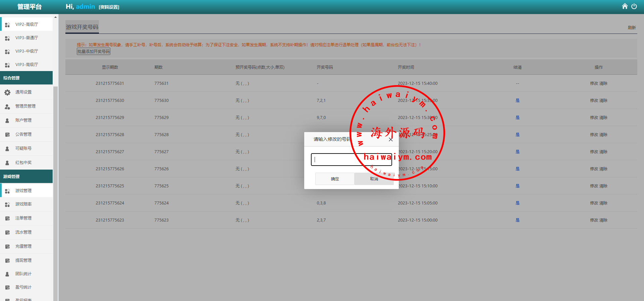
Task: Collapse the 综合管理 section header
Action: (26, 78)
